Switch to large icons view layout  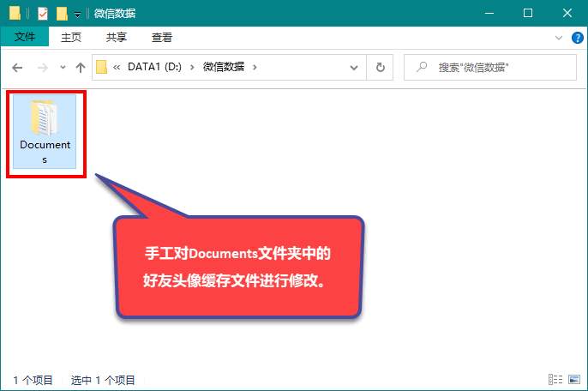(574, 379)
